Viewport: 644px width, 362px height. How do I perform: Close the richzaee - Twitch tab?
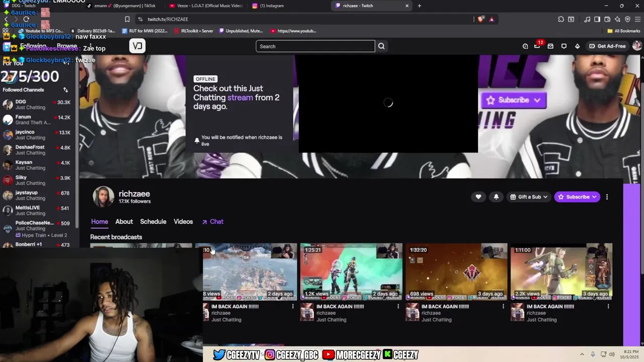(x=407, y=6)
